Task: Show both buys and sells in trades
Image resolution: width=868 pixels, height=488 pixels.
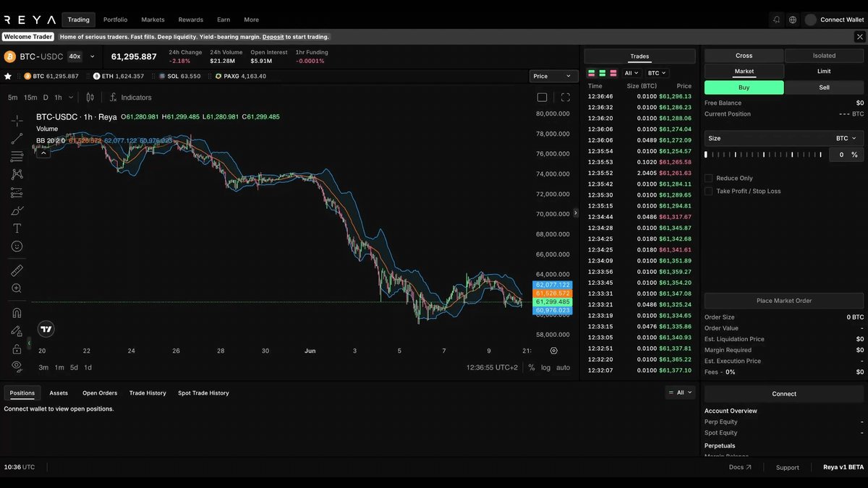Action: [x=591, y=73]
